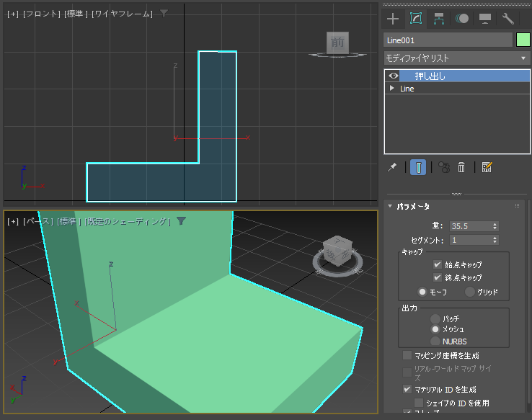Image resolution: width=532 pixels, height=420 pixels.
Task: Click Make Unique icon
Action: click(x=444, y=167)
